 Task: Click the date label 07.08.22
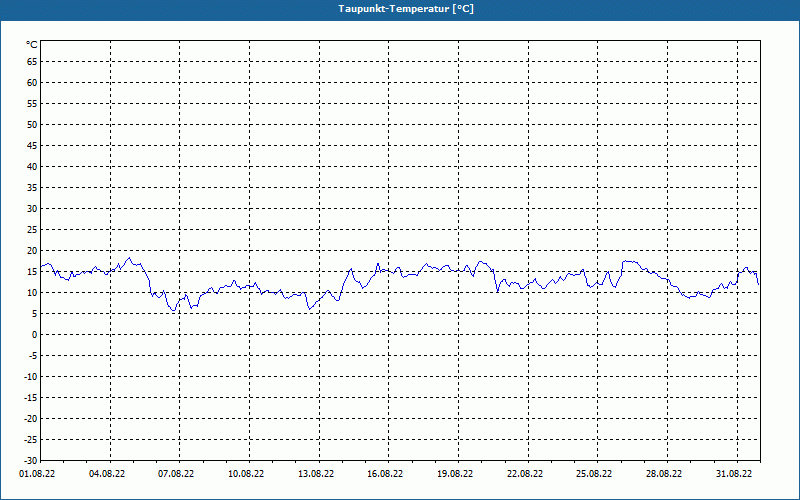pos(176,474)
